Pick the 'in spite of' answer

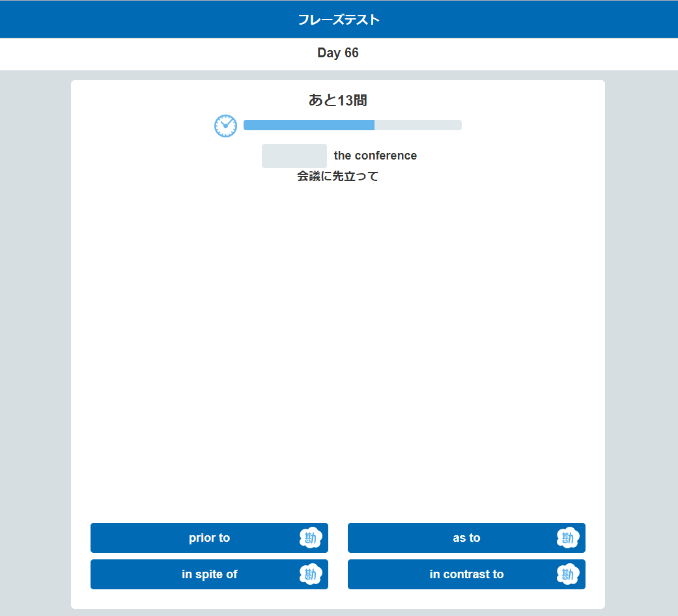(x=209, y=574)
